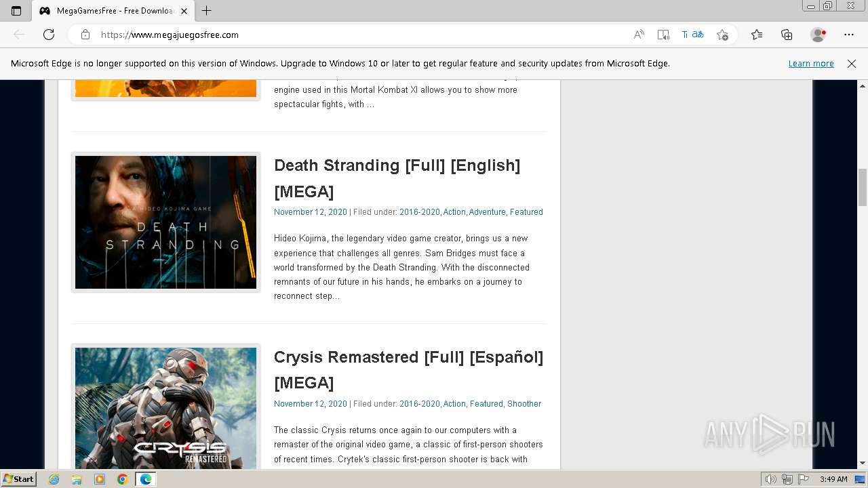Open Featured category under Crysis Remastered

[486, 404]
